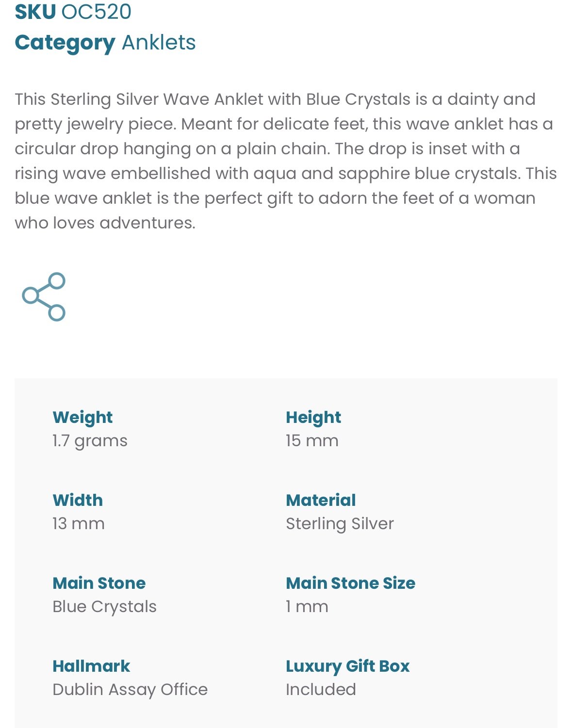Open the Anklets category link

(x=159, y=43)
